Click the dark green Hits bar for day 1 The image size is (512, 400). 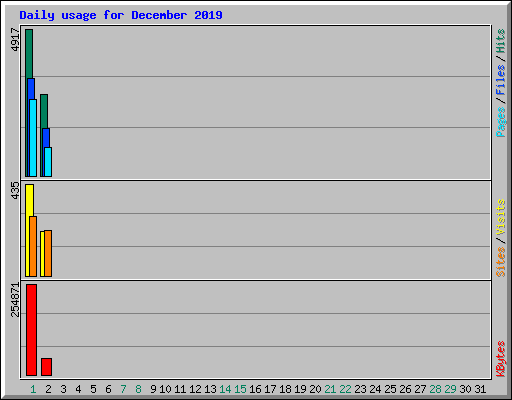pyautogui.click(x=29, y=53)
